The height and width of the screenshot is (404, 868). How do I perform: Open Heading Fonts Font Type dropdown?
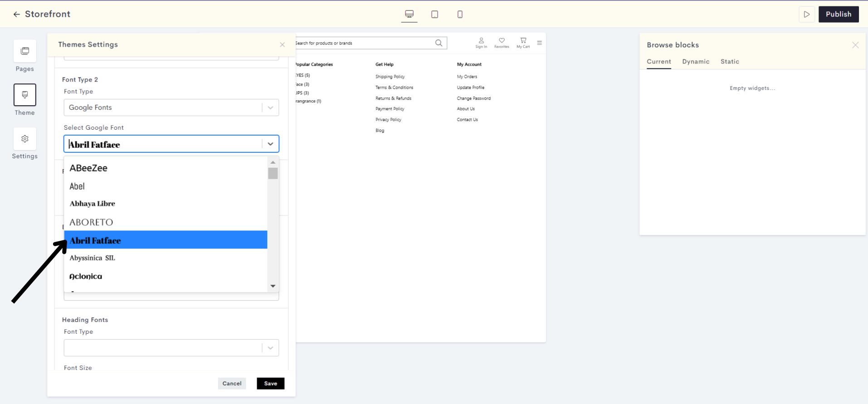[x=171, y=348]
